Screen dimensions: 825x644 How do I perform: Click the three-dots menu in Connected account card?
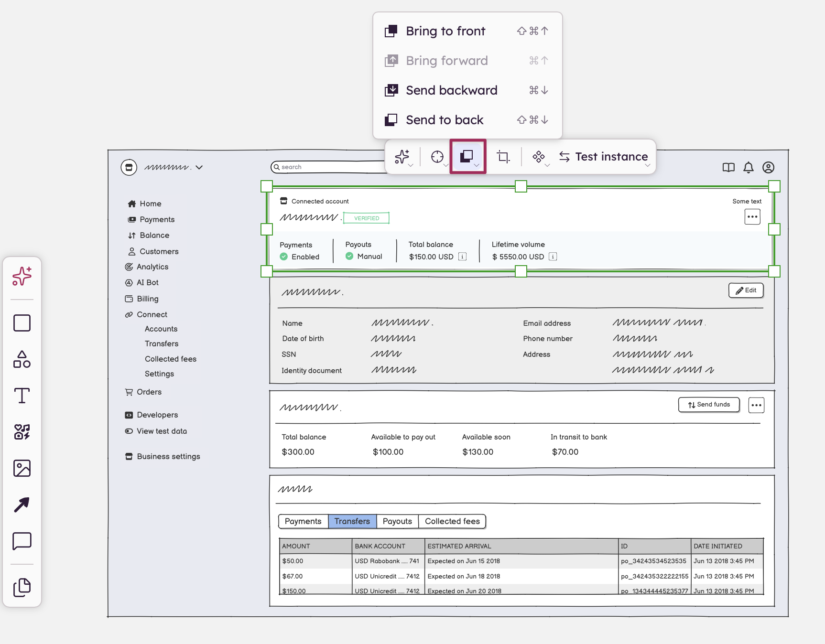pos(752,217)
